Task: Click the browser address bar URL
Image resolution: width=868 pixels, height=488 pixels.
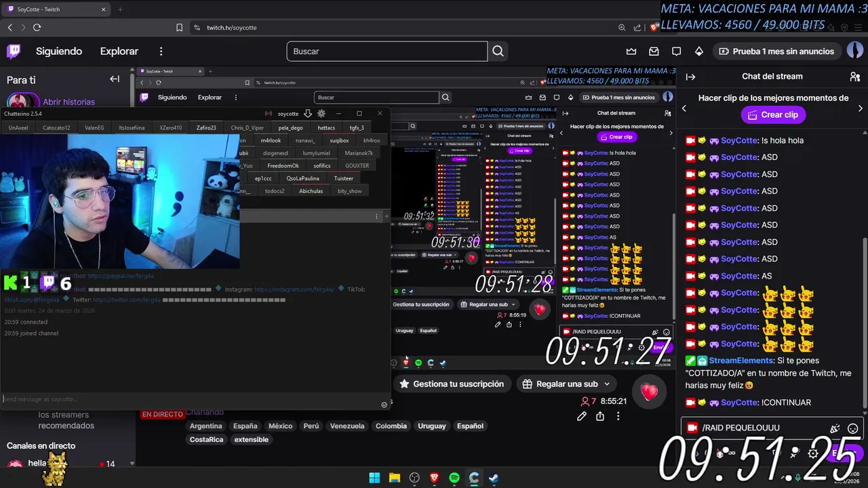Action: click(231, 27)
